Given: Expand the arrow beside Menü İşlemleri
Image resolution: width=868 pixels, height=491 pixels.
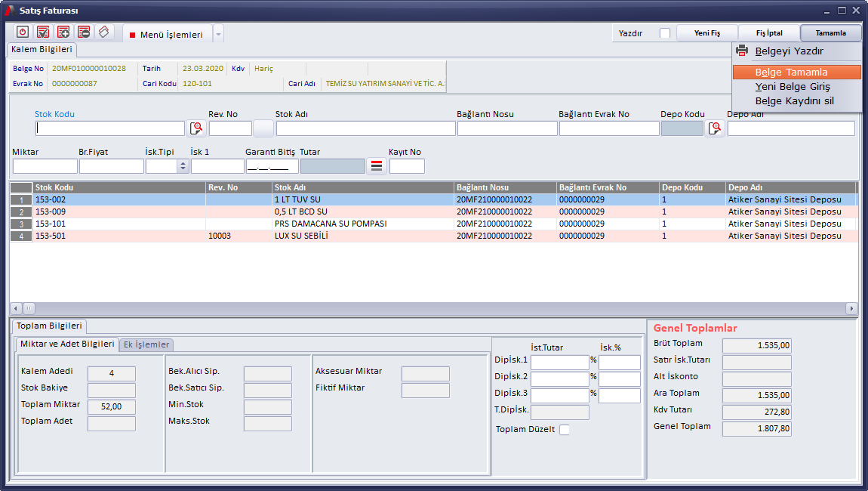Looking at the screenshot, I should click(219, 34).
